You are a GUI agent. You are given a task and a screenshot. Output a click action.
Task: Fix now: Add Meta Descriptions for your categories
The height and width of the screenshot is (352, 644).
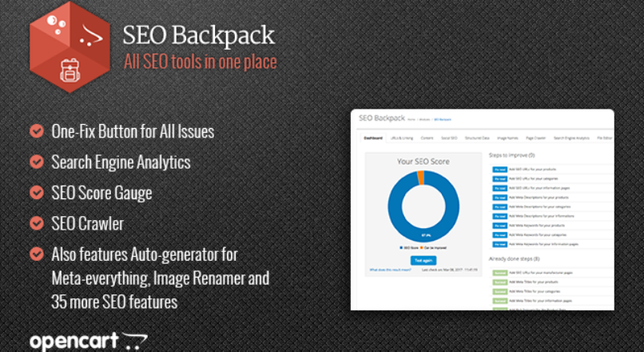(500, 207)
